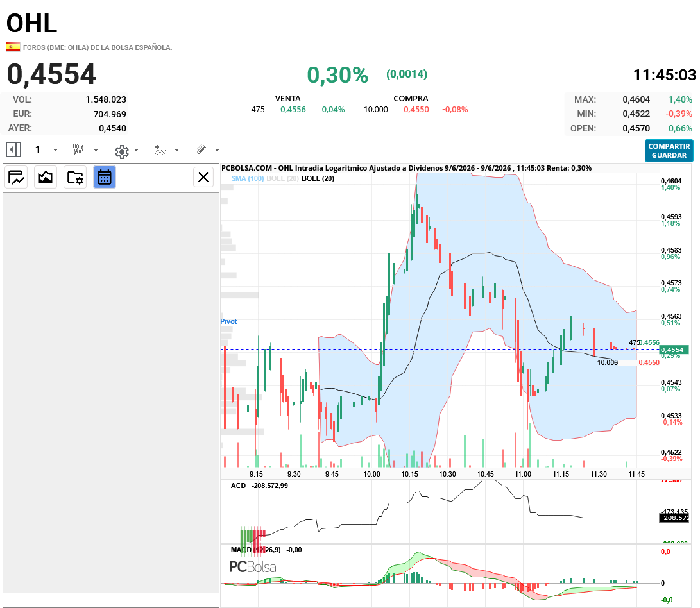Viewport: 700px width, 608px height.
Task: Open the interval dropdown showing 1
Action: click(46, 149)
